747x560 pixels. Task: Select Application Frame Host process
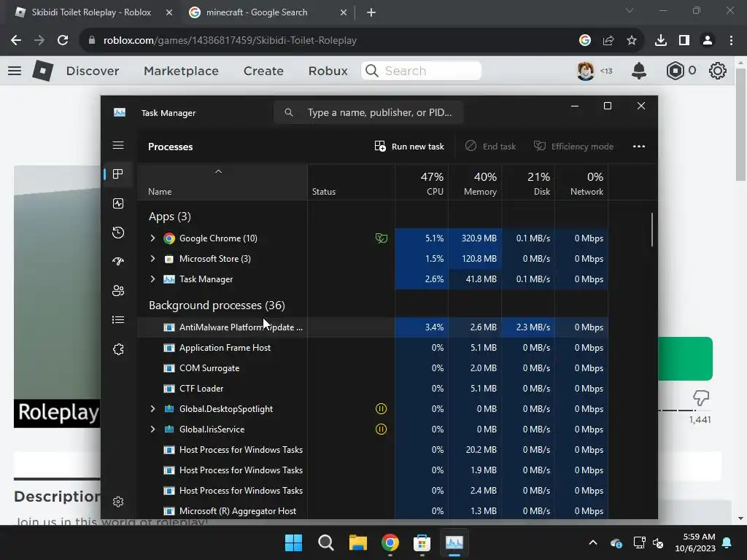coord(373,348)
